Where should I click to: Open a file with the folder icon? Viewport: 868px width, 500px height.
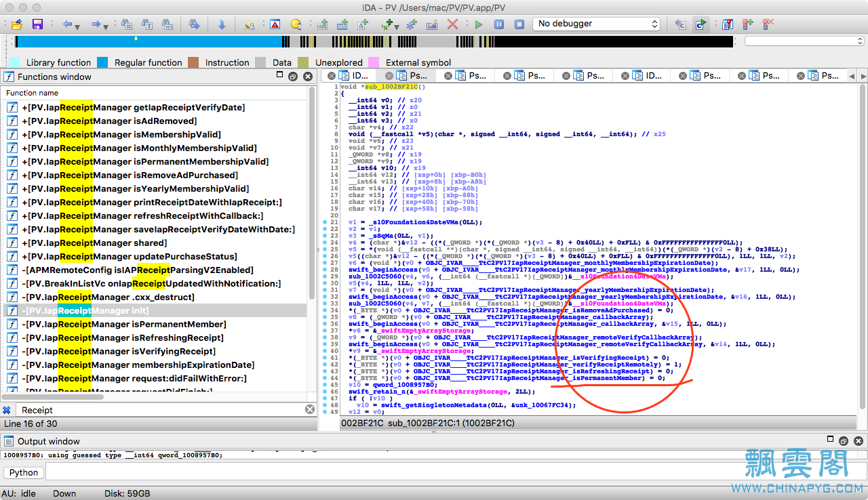(17, 24)
